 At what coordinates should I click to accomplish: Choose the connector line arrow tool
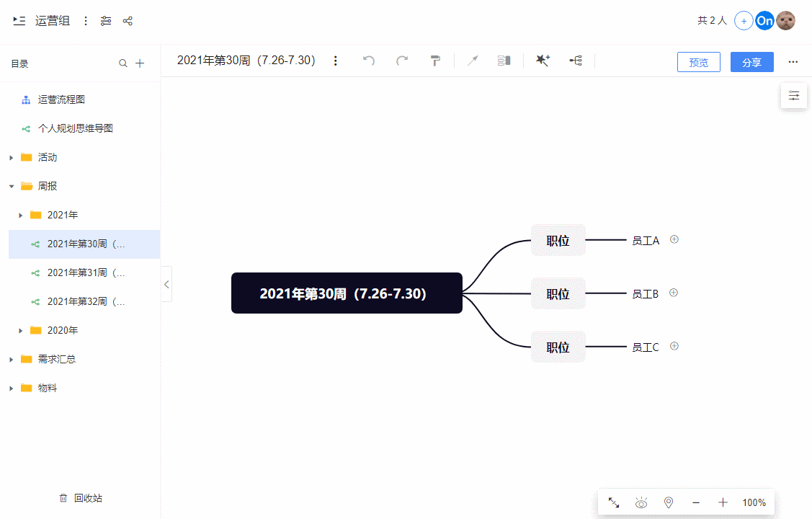pos(473,61)
